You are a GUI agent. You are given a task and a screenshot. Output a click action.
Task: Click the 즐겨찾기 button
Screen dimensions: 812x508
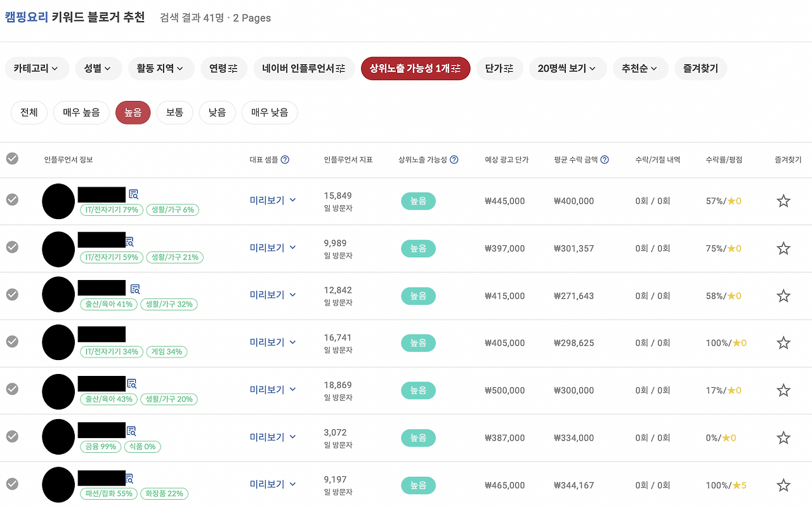(x=700, y=69)
